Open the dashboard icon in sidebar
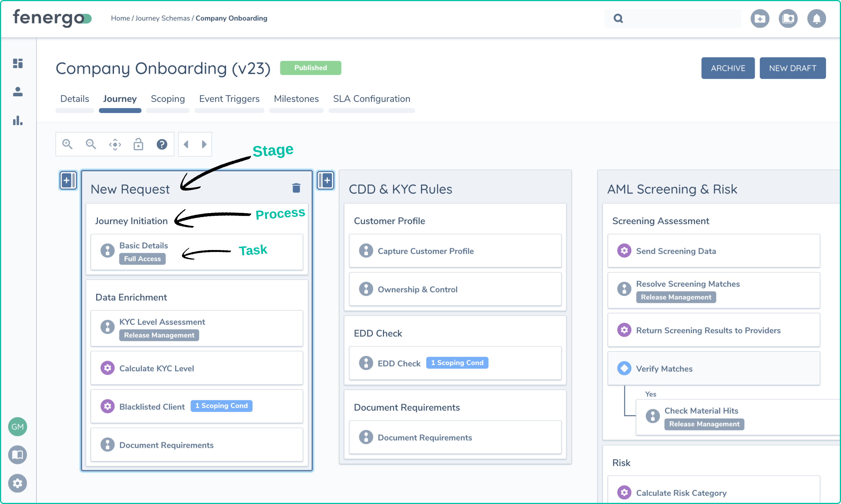The height and width of the screenshot is (504, 841). pyautogui.click(x=18, y=63)
